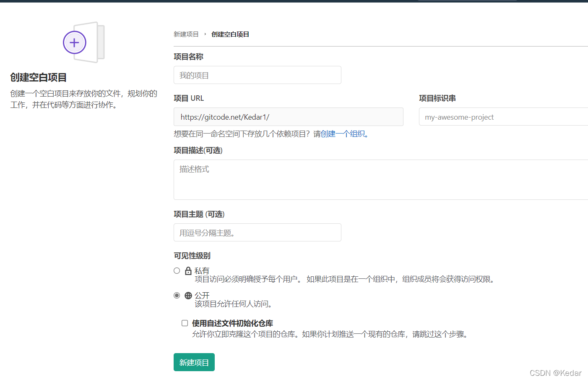The width and height of the screenshot is (588, 380).
Task: Click the 创建空白项目 sidebar heading
Action: [x=38, y=78]
